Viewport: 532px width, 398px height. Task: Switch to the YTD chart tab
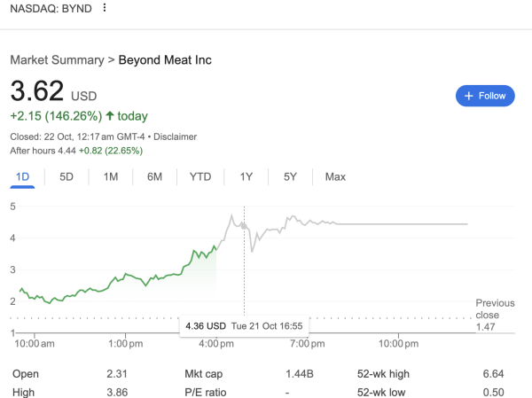[200, 176]
